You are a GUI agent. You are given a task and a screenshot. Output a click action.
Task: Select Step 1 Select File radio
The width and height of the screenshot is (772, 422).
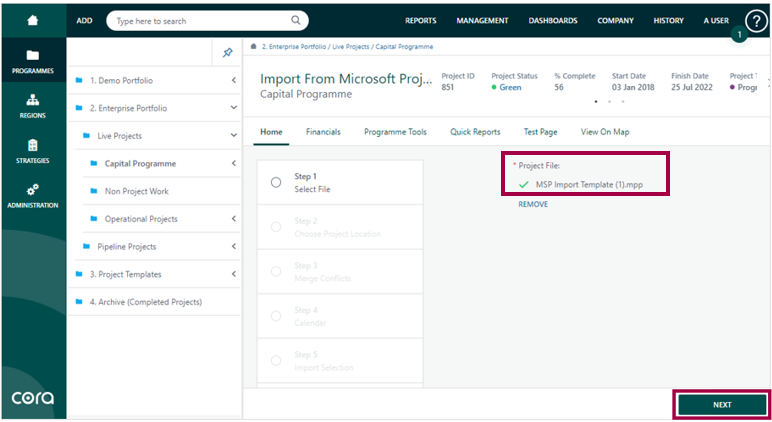tap(276, 182)
